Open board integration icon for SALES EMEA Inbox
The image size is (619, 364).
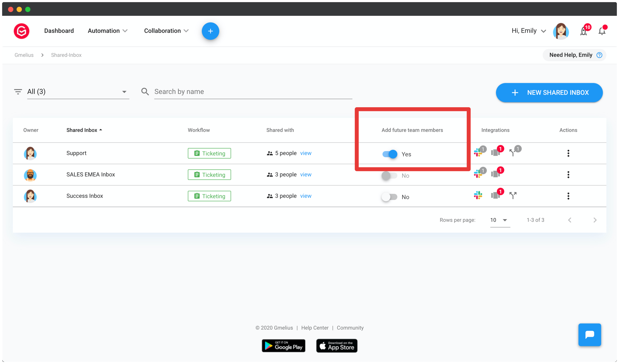point(495,174)
